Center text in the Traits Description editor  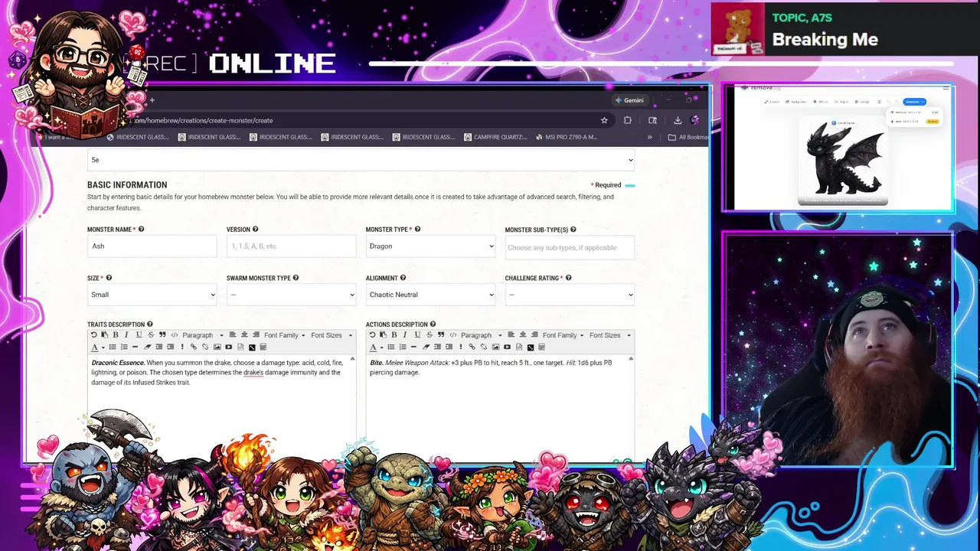click(x=244, y=334)
